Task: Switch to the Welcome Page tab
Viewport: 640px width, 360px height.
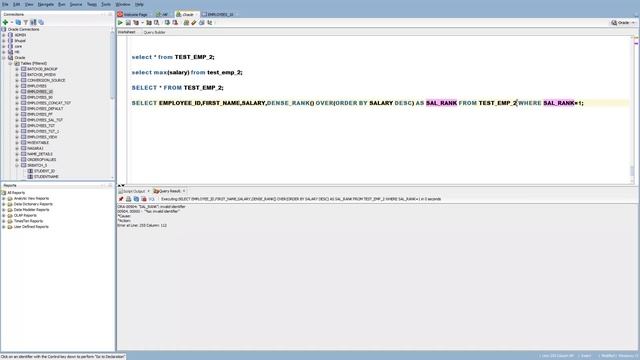Action: point(133,15)
